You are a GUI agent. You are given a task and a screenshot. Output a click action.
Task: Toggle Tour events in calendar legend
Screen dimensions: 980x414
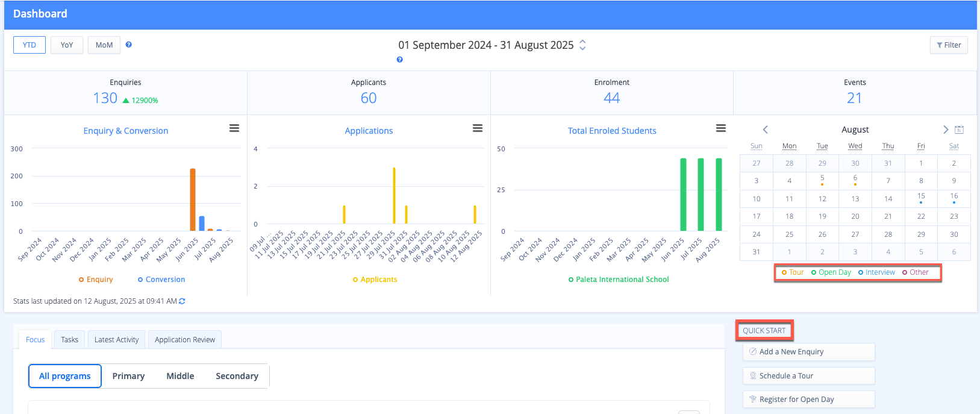click(x=793, y=272)
